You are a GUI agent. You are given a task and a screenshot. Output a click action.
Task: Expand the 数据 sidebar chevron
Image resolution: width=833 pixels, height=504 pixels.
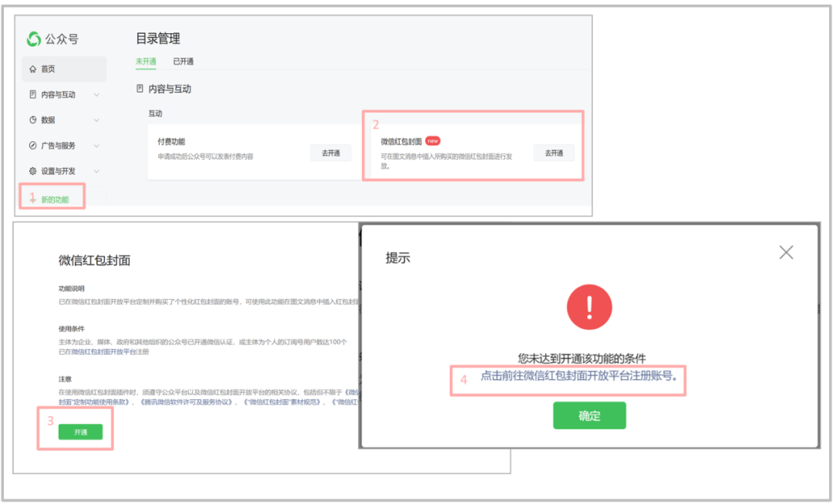click(96, 120)
